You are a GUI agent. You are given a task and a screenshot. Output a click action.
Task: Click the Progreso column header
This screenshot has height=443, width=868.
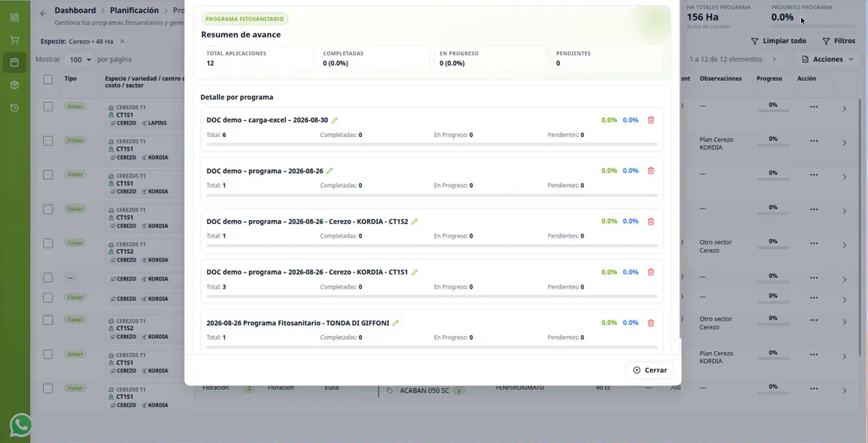click(770, 79)
